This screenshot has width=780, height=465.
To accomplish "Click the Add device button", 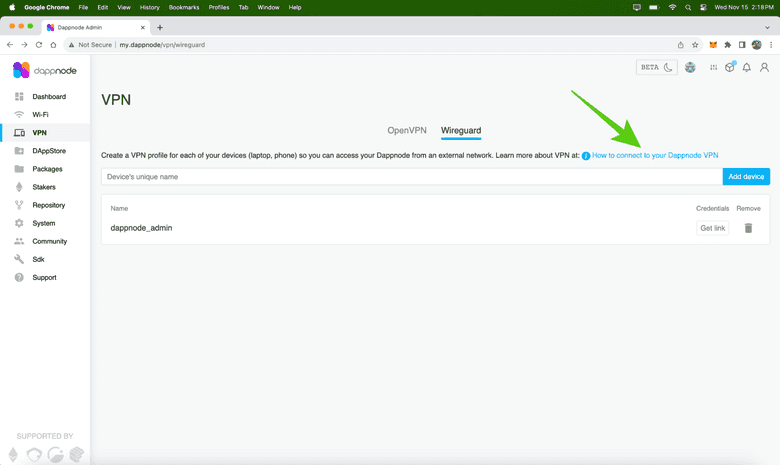I will pos(746,177).
